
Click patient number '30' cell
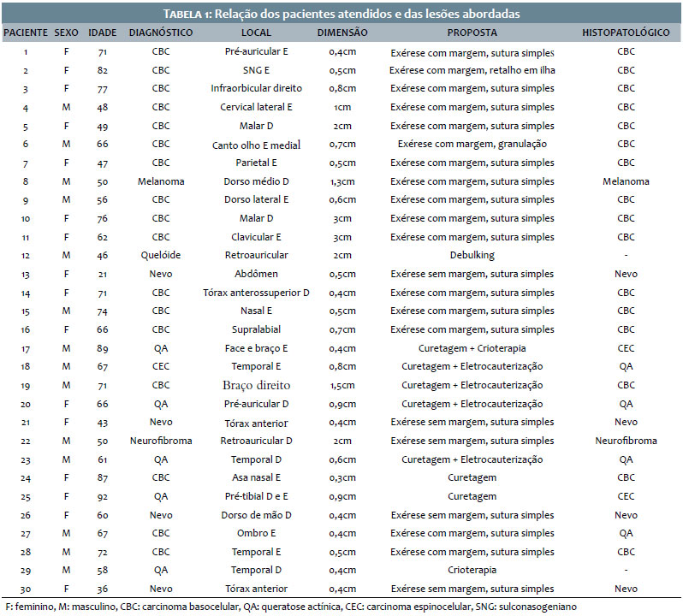pyautogui.click(x=26, y=589)
